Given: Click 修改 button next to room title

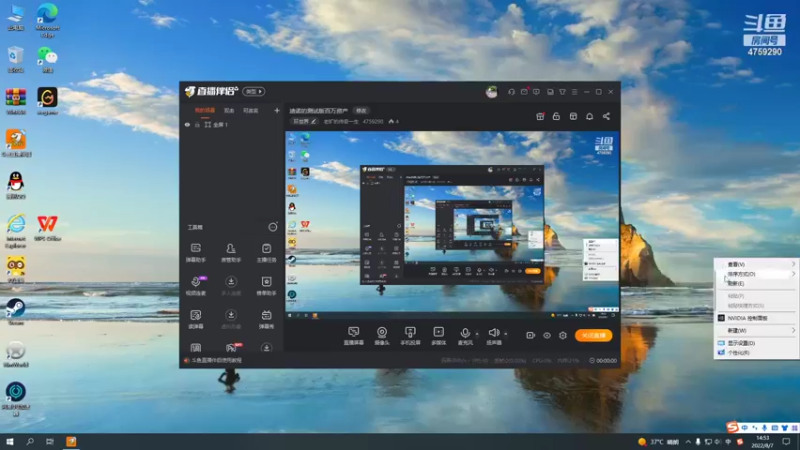Looking at the screenshot, I should tap(361, 111).
